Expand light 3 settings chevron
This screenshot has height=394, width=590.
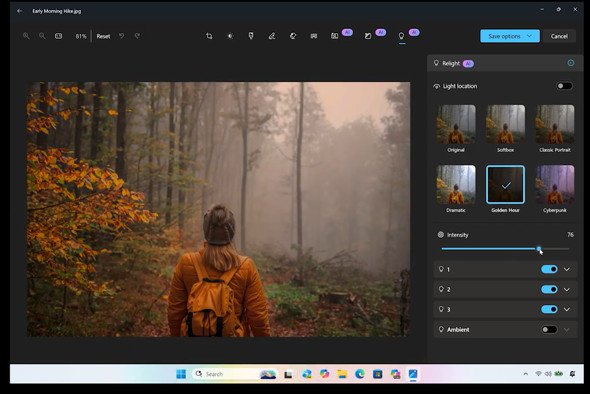(567, 309)
